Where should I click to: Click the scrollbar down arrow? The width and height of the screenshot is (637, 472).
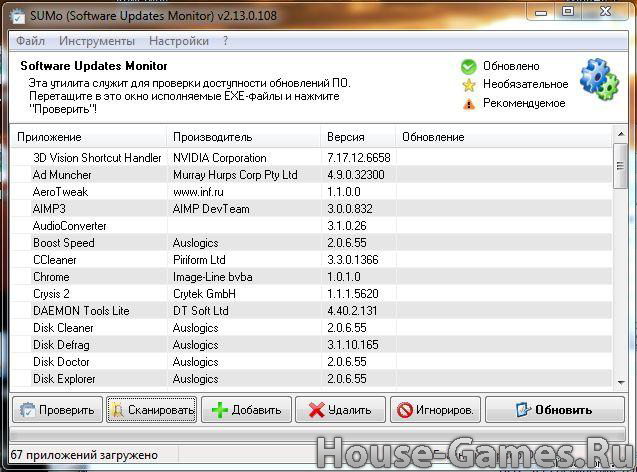click(621, 382)
